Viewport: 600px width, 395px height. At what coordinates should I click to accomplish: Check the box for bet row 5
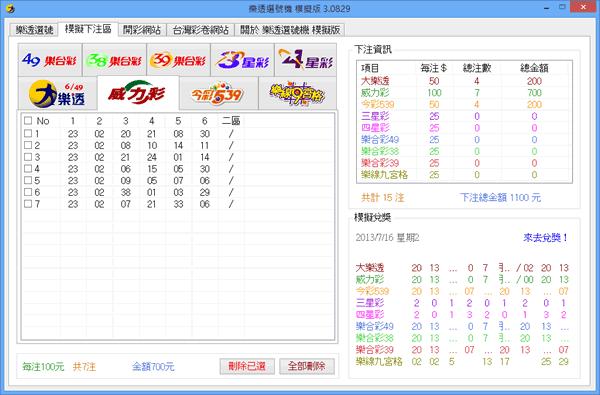coord(28,180)
